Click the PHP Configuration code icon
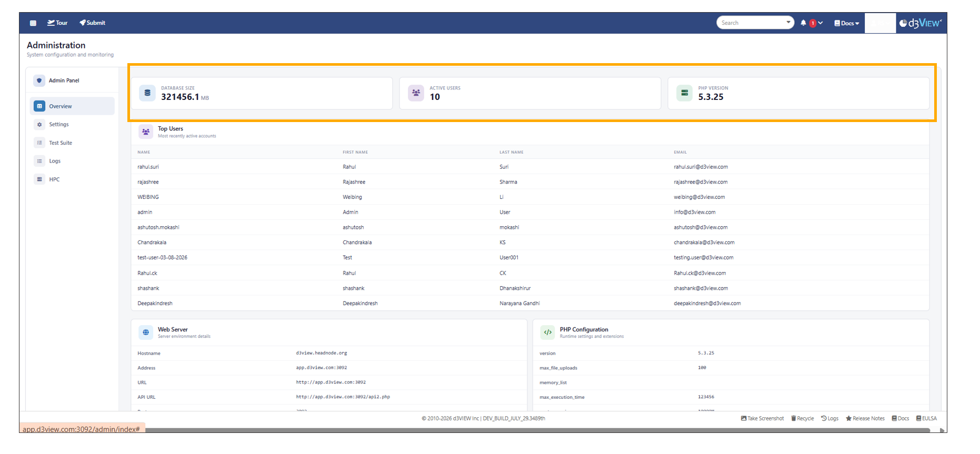Image resolution: width=980 pixels, height=454 pixels. pos(548,332)
